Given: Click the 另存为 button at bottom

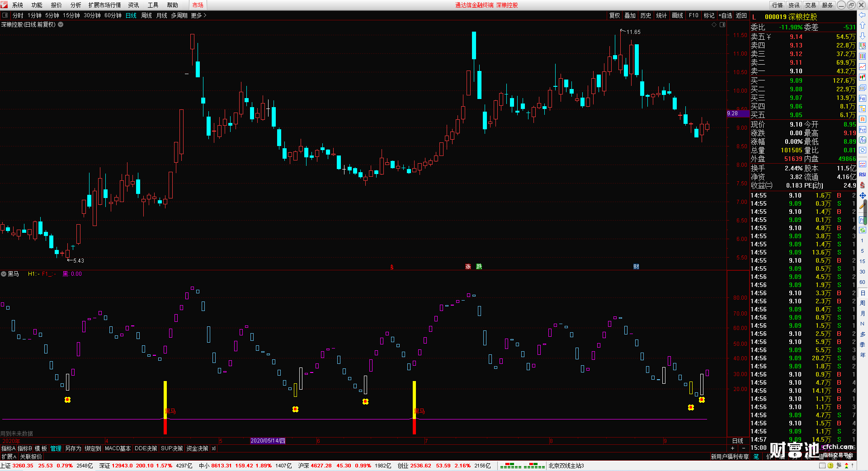Looking at the screenshot, I should click(x=73, y=448).
